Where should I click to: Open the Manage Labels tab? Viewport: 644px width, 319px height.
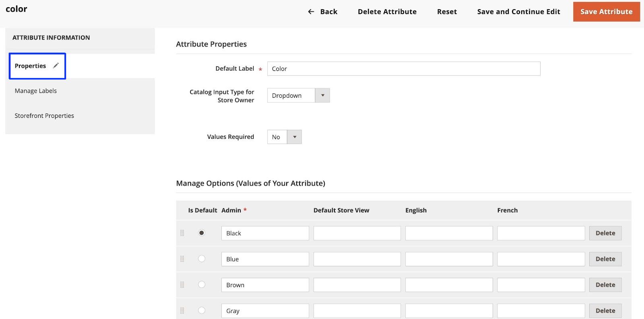point(36,91)
